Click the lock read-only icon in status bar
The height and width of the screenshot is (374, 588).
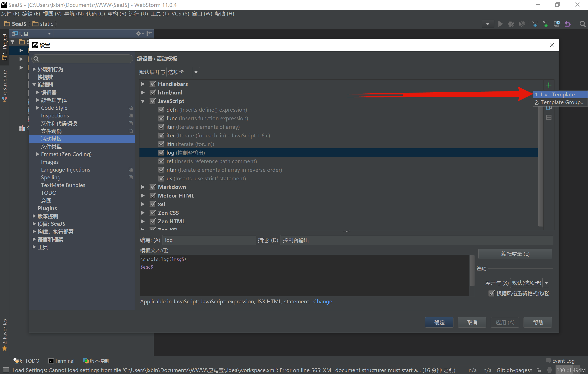click(539, 370)
